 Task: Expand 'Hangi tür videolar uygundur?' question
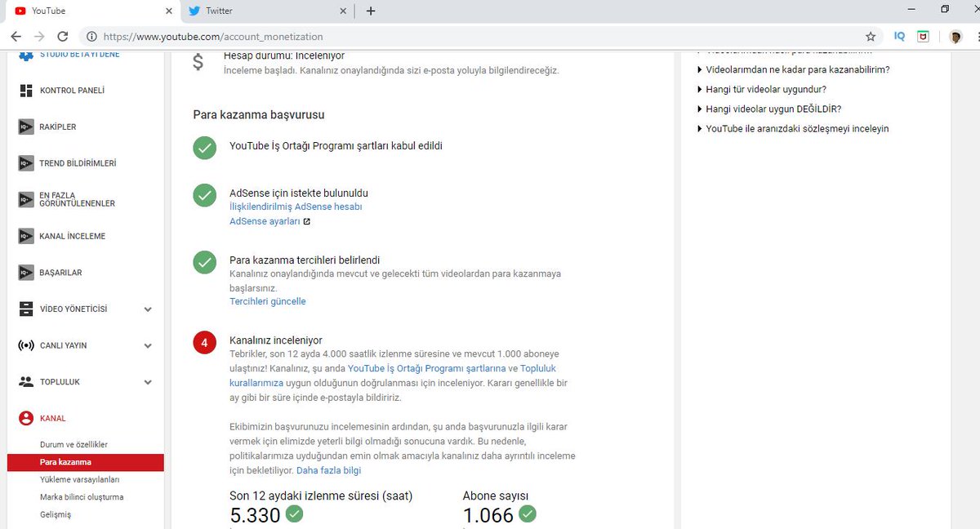[761, 89]
